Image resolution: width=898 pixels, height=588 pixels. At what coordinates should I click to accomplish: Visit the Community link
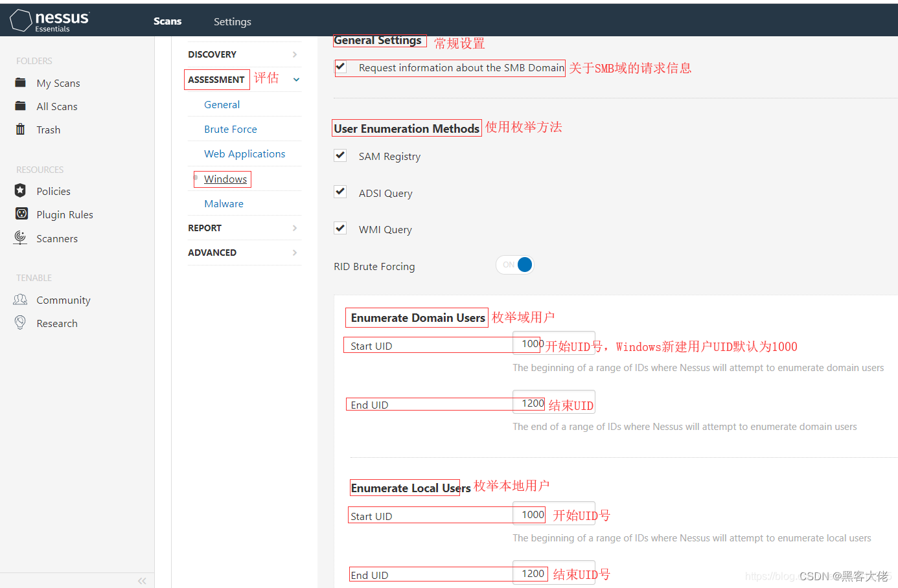(63, 300)
